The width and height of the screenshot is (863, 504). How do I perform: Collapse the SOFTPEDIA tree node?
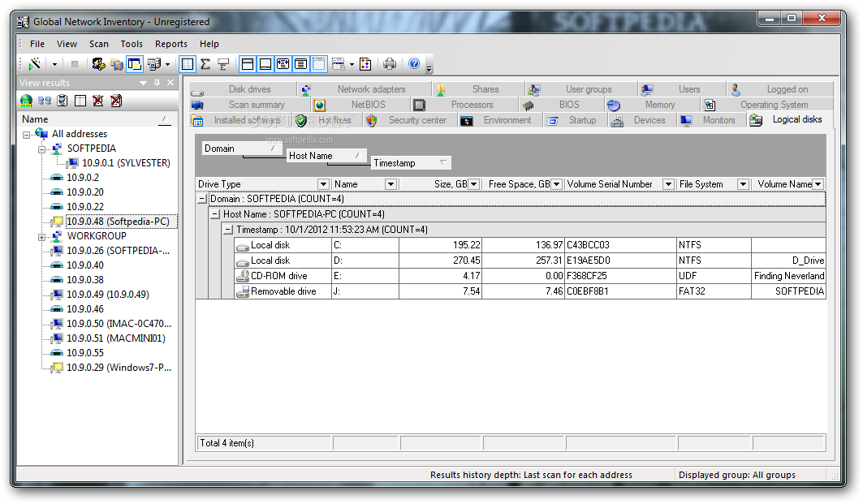pyautogui.click(x=42, y=149)
